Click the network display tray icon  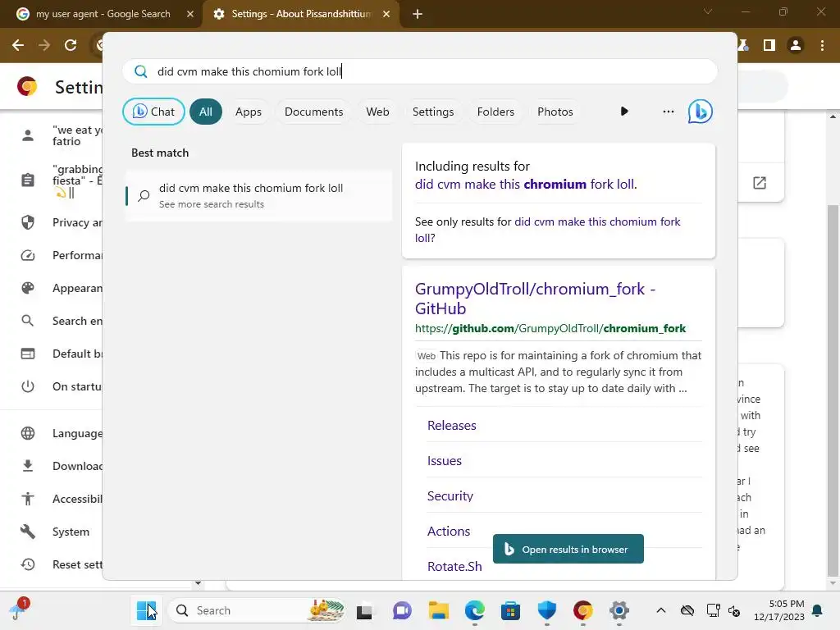tap(713, 610)
